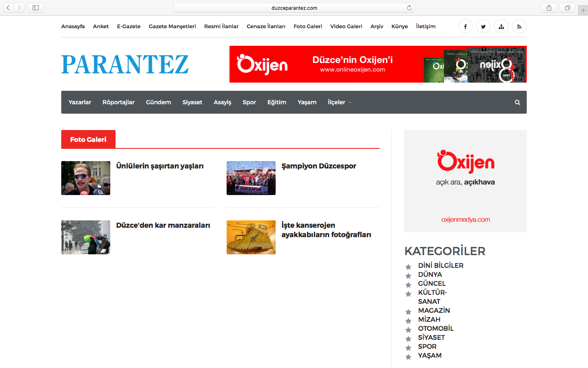Open the Künye menu item
The width and height of the screenshot is (588, 368).
pos(400,27)
